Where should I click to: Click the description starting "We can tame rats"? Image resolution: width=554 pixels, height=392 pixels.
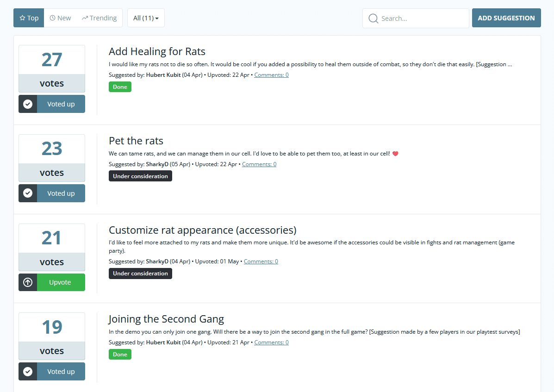tap(253, 154)
